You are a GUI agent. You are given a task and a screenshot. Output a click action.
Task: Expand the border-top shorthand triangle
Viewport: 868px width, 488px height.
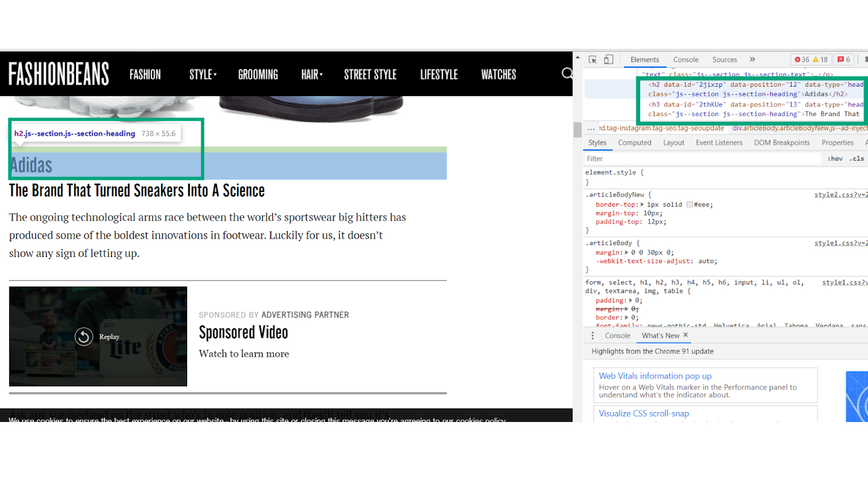tap(642, 204)
